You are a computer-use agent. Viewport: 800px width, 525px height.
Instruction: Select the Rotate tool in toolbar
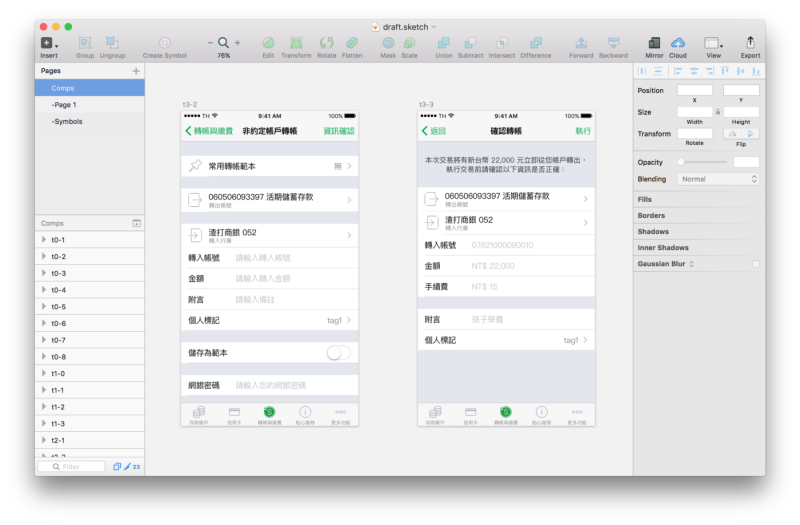(327, 43)
